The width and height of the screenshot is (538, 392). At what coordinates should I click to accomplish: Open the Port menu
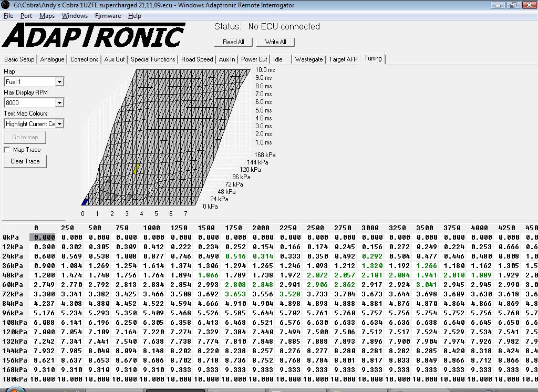coord(26,16)
